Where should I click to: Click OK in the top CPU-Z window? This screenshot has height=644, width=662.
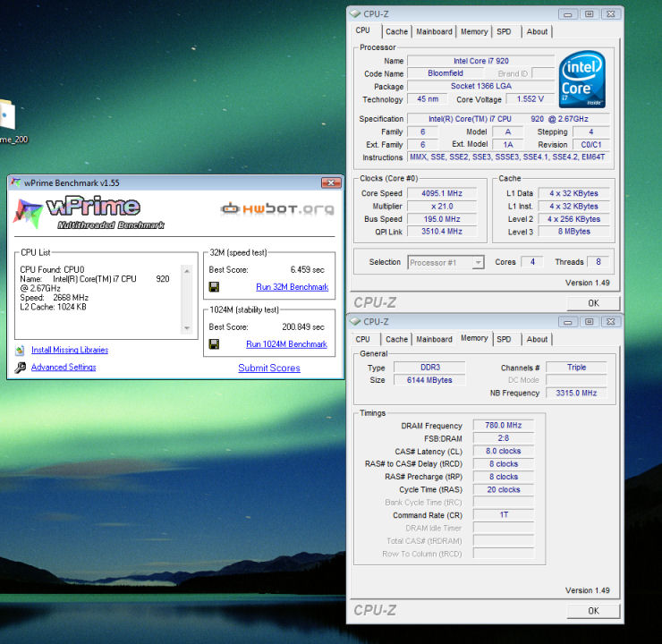(593, 303)
